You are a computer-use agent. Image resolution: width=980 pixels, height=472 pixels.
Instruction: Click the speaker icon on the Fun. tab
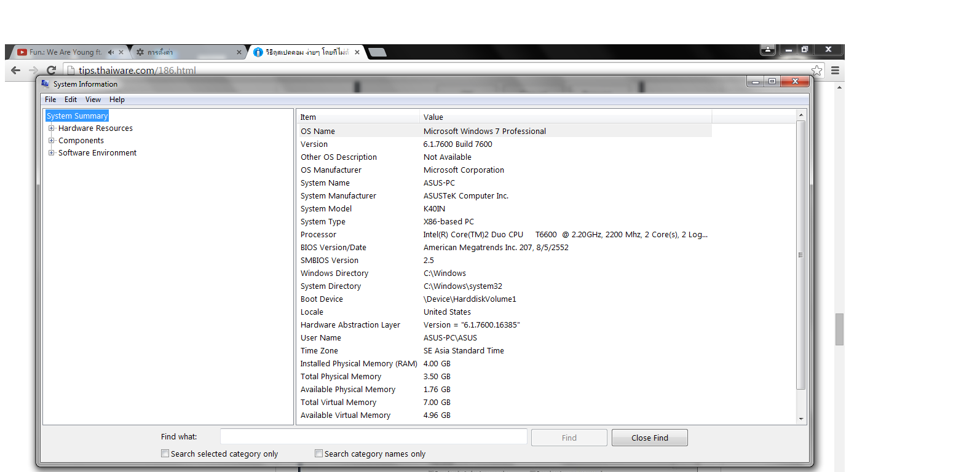[x=111, y=52]
